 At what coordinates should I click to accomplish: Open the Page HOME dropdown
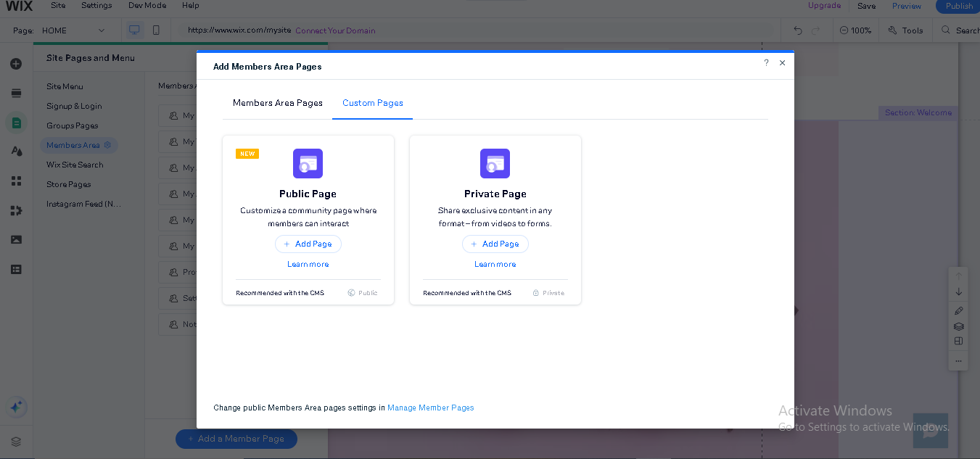(73, 30)
